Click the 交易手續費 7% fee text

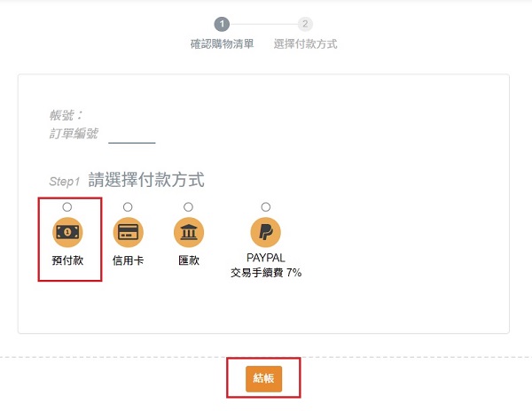point(266,273)
